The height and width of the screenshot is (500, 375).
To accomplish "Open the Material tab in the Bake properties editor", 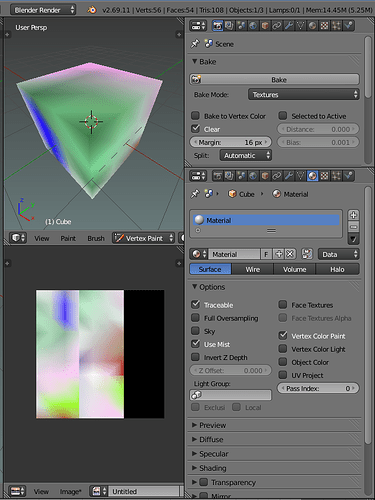I will point(312,26).
